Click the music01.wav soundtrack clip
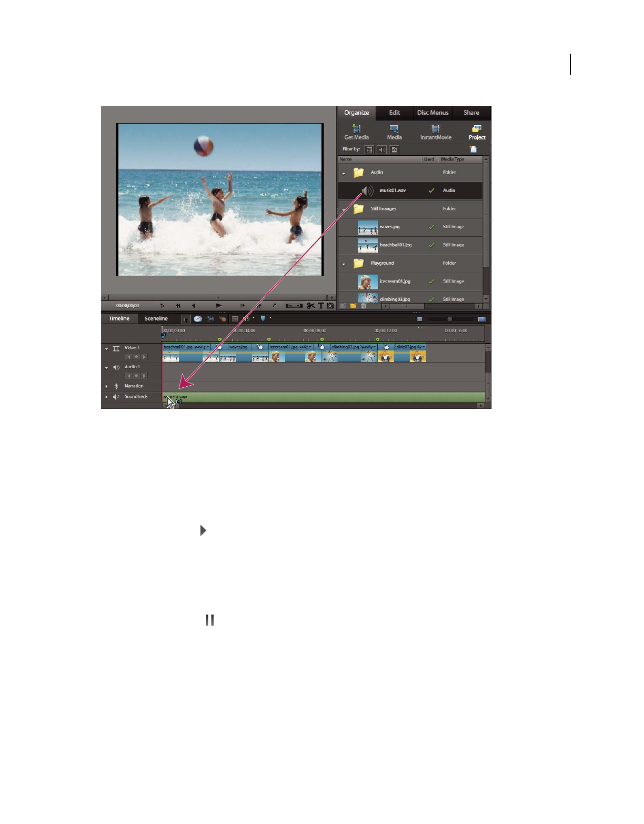 click(x=324, y=397)
